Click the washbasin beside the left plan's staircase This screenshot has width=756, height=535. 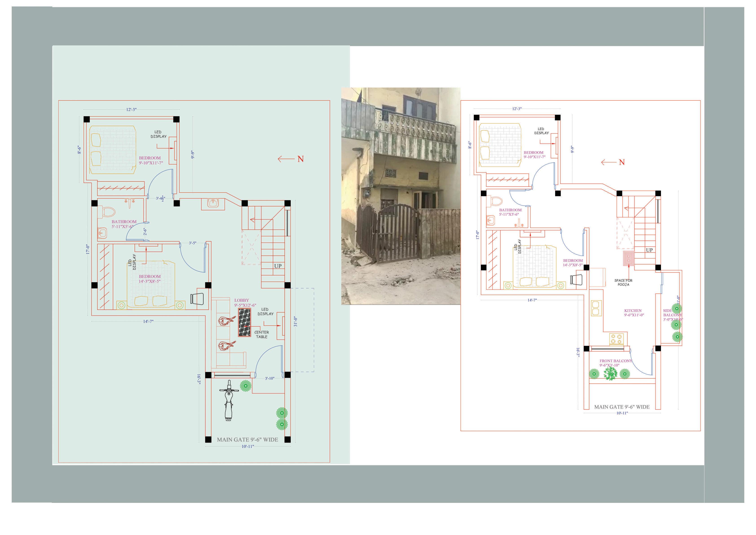tap(213, 203)
